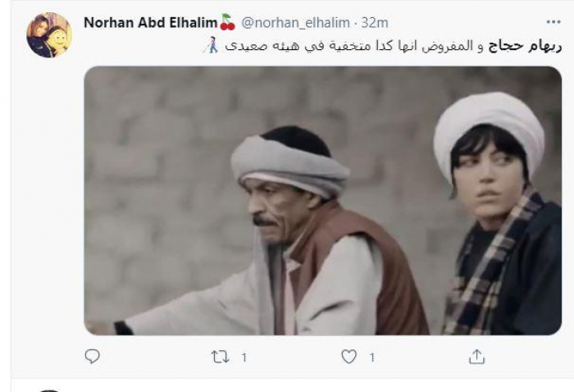Click the cherry emoji after the display name
574x392 pixels.
tap(228, 22)
